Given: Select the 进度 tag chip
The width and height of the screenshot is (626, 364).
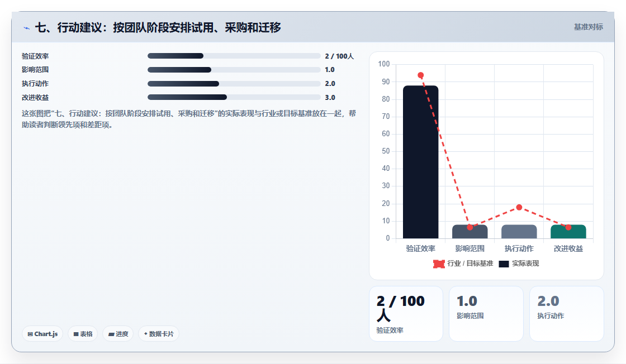Looking at the screenshot, I should point(118,334).
